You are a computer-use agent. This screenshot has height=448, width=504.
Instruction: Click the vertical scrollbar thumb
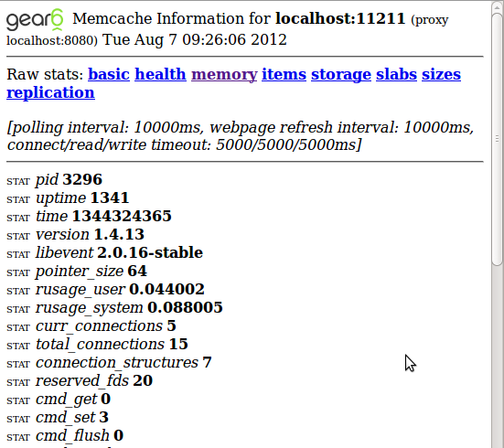[498, 139]
